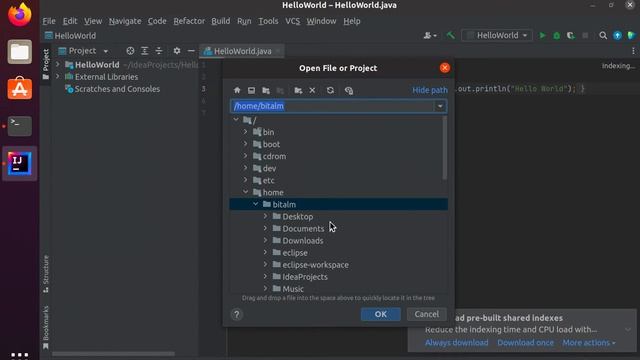
Task: Collapse the home folder node
Action: (245, 192)
